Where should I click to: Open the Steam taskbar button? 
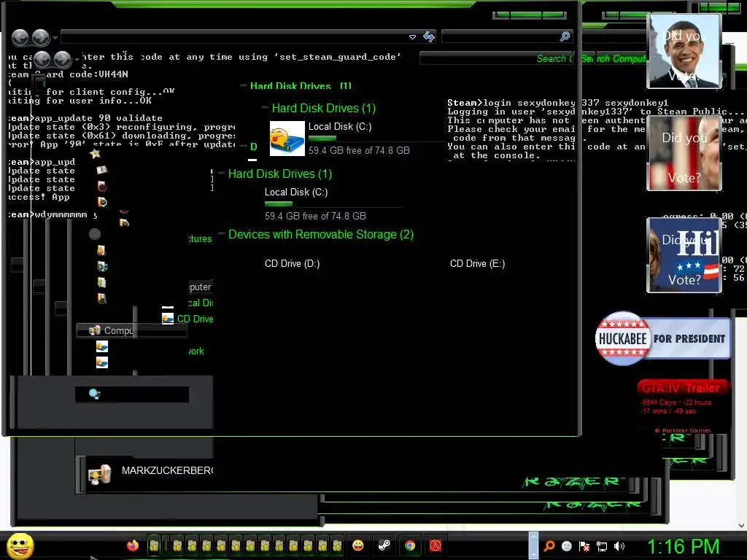pyautogui.click(x=384, y=545)
